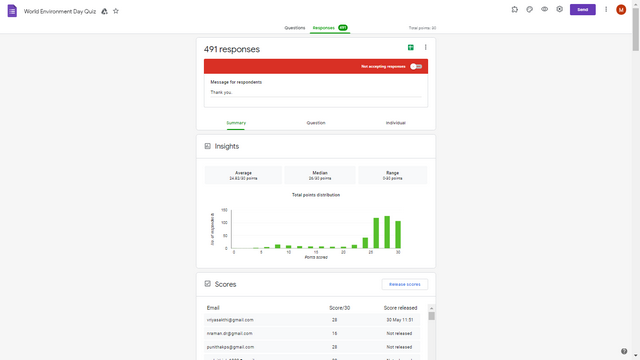The width and height of the screenshot is (640, 360).
Task: Click the 491 badge on Responses tab
Action: 342,28
